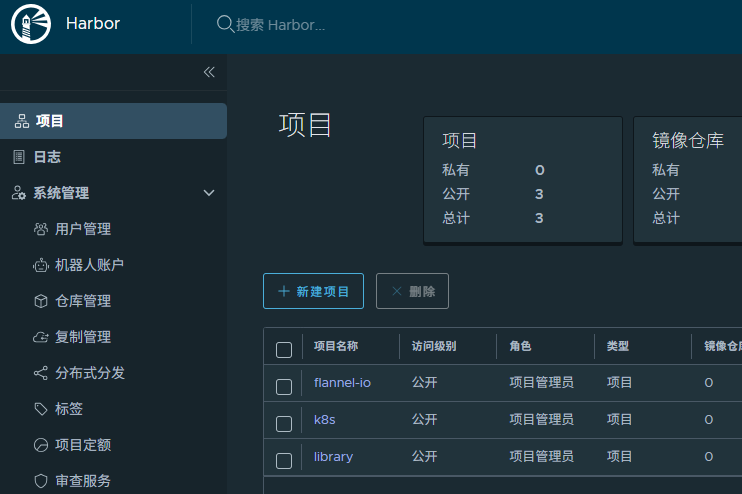The image size is (742, 494).
Task: Click the 机器人账户 robot icon
Action: tap(41, 265)
